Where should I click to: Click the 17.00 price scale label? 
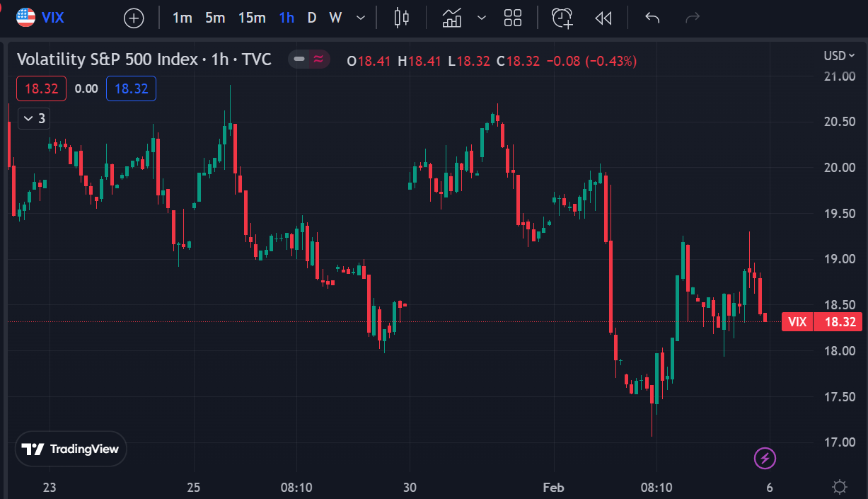pyautogui.click(x=840, y=442)
